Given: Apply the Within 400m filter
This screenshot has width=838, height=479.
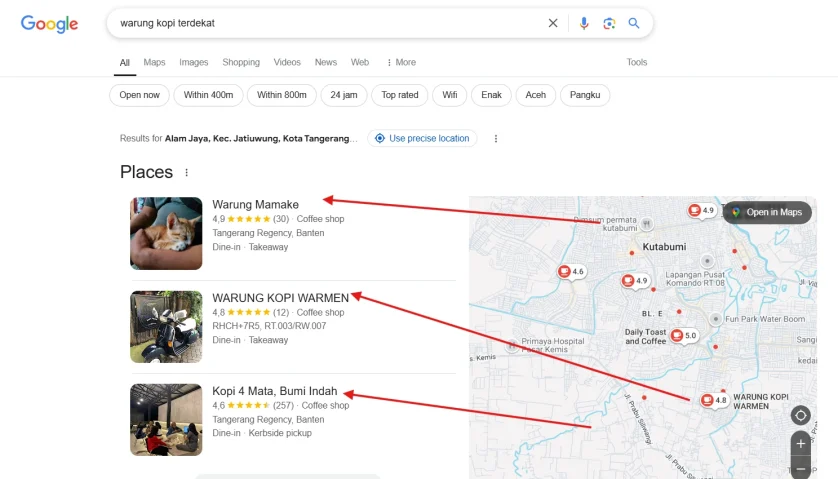Looking at the screenshot, I should [208, 95].
